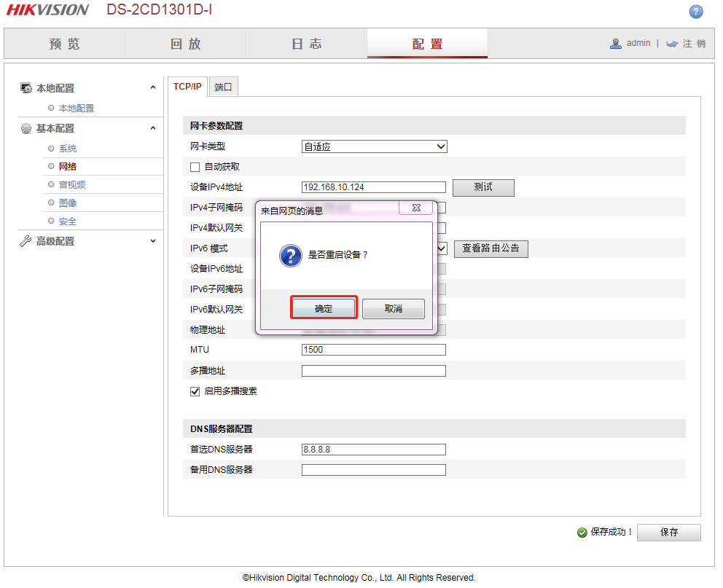
Task: Click the 保存 save button
Action: (x=668, y=533)
